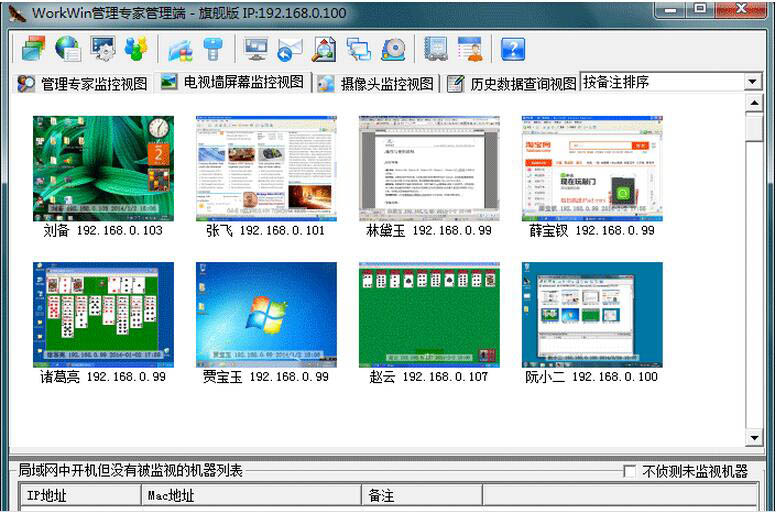
Task: Select 薛宝钗's Taobao screen thumbnail
Action: (592, 168)
